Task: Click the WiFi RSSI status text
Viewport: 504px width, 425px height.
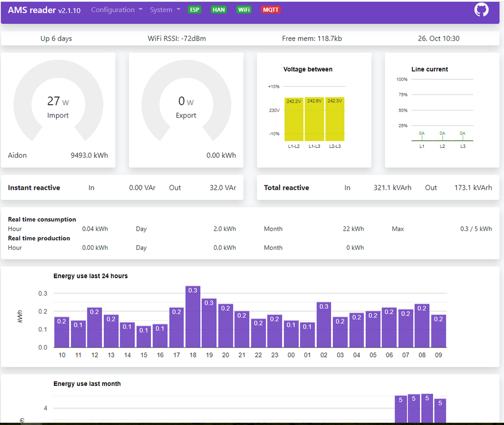Action: (x=177, y=39)
